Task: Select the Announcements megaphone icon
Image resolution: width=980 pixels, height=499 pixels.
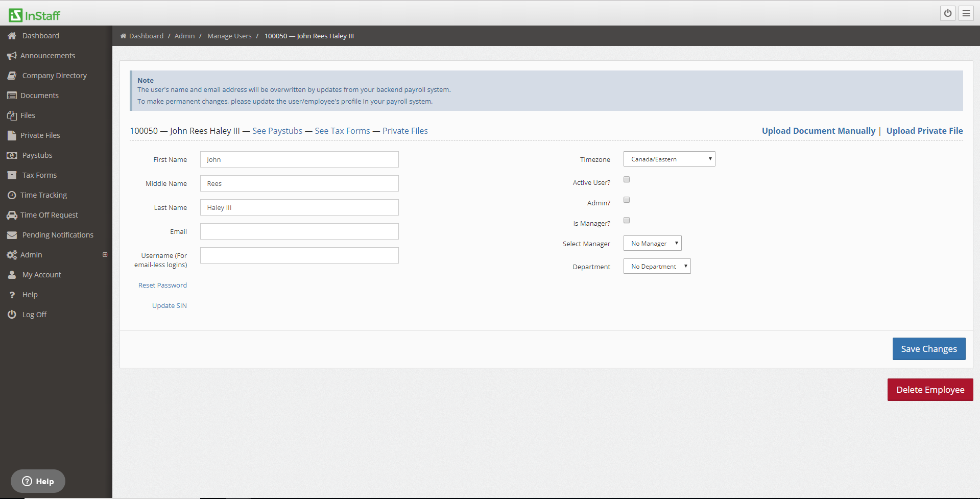Action: (x=12, y=55)
